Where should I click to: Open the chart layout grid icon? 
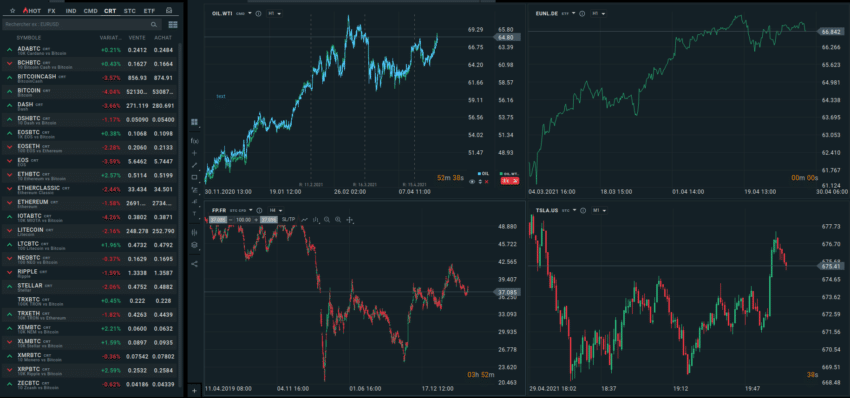point(195,122)
